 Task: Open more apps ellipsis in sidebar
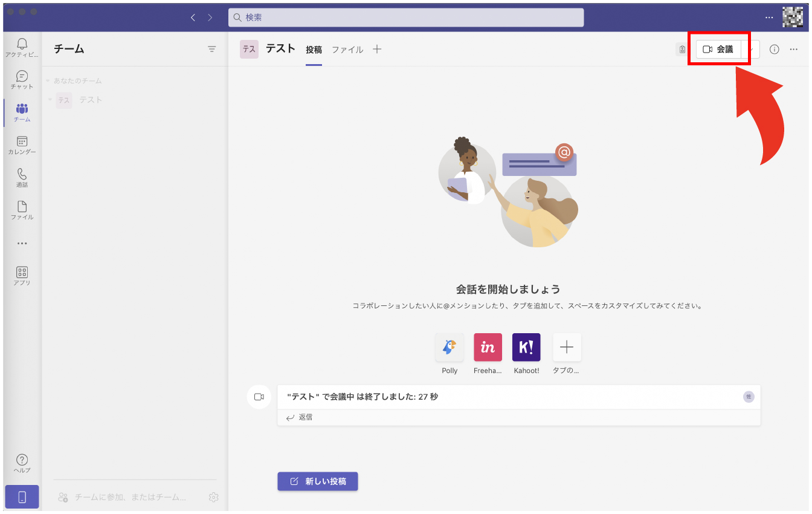pos(22,244)
